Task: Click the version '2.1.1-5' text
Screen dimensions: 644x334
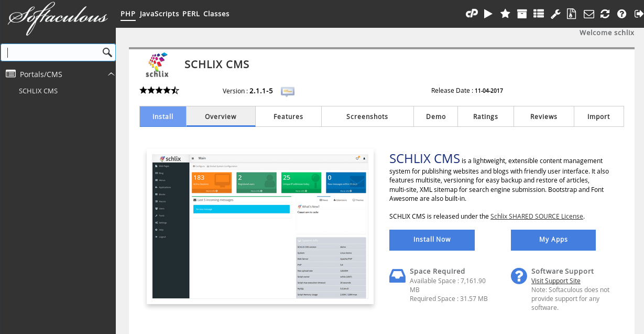Action: tap(261, 91)
